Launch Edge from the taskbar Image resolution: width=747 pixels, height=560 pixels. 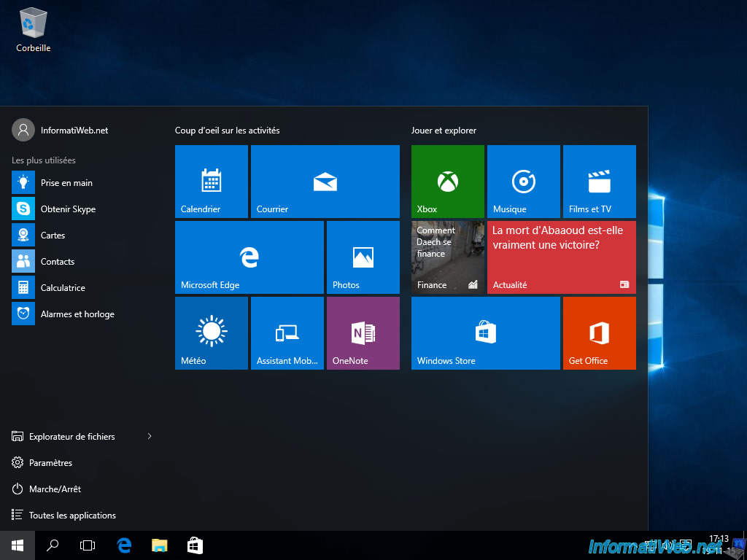124,545
